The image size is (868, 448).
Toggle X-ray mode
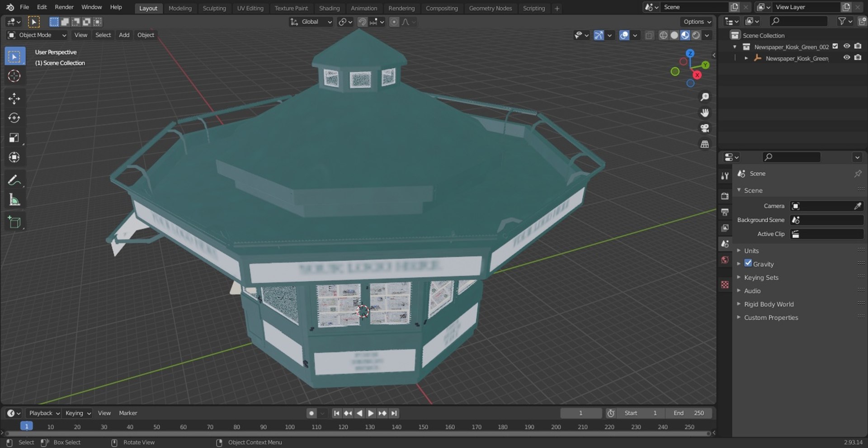[x=649, y=35]
